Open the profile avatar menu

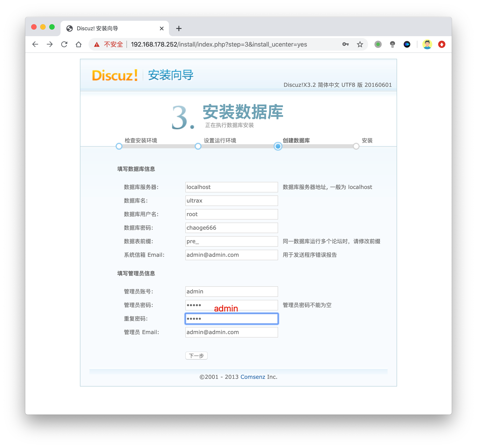click(427, 44)
